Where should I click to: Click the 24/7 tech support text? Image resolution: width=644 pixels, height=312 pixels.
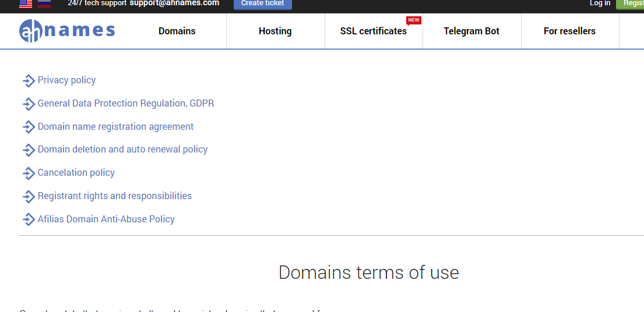point(97,3)
